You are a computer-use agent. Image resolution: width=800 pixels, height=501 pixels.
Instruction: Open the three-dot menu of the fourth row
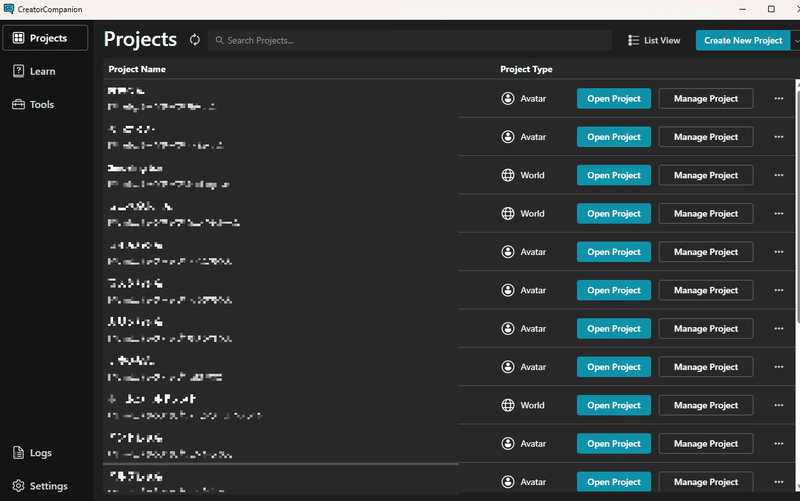779,213
